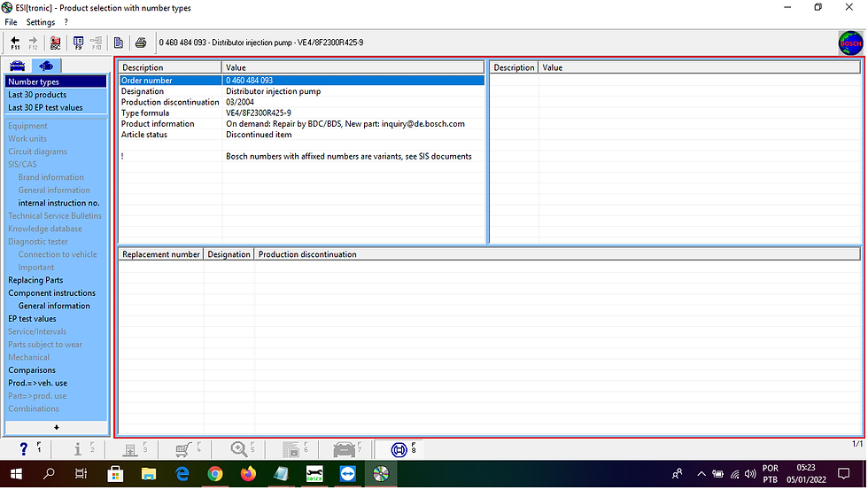The image size is (868, 490).
Task: Select the Type formula row
Action: pyautogui.click(x=302, y=113)
